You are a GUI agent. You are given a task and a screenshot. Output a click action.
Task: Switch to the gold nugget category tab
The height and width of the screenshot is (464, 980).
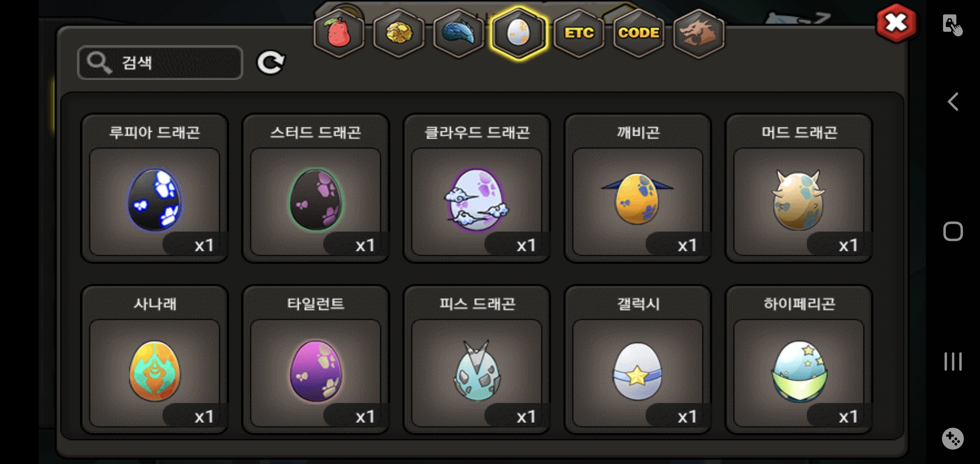tap(399, 34)
